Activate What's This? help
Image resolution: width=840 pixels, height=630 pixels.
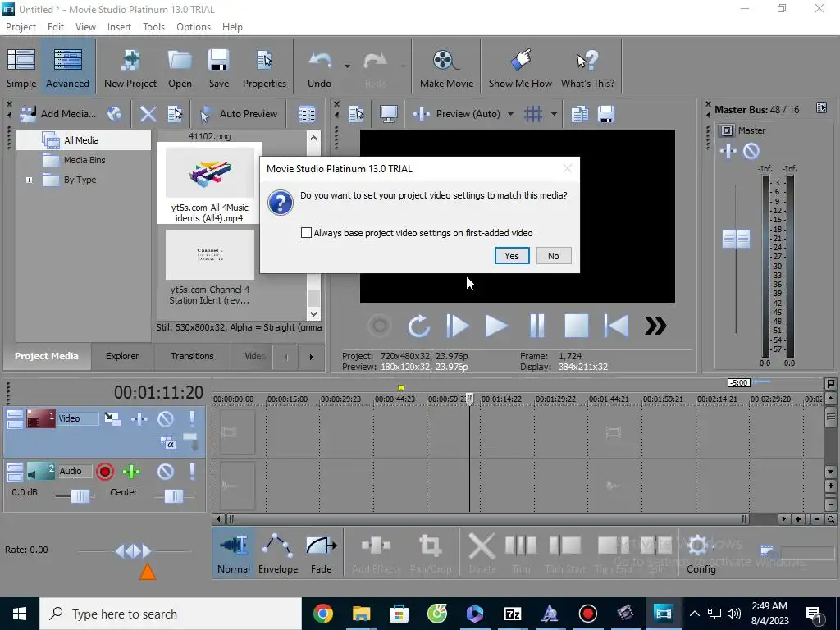[x=587, y=69]
